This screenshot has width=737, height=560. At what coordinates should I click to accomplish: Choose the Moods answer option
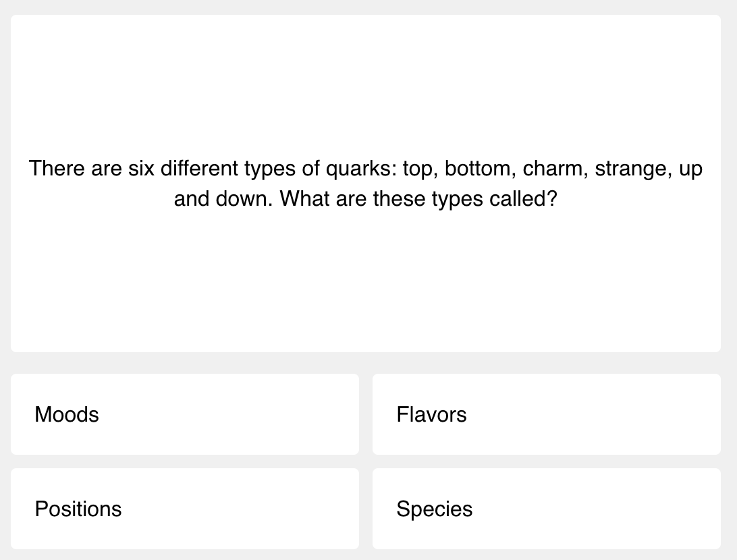(184, 414)
